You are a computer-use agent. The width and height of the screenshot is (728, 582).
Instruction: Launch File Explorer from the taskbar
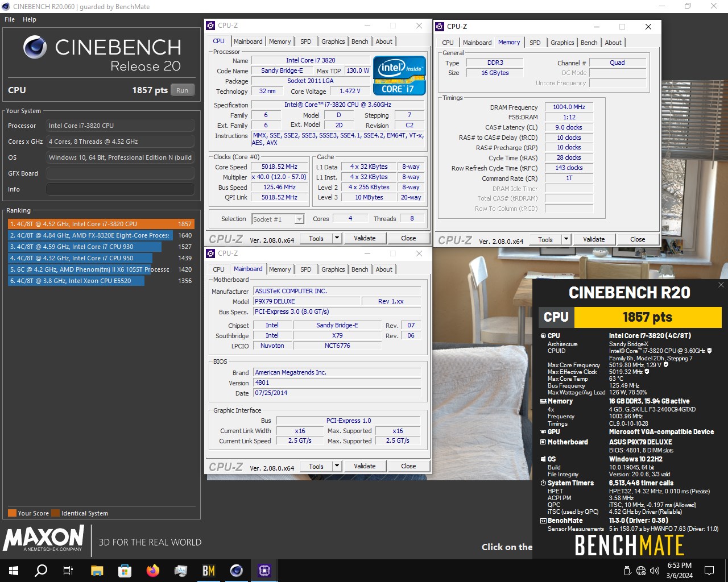[x=97, y=570]
